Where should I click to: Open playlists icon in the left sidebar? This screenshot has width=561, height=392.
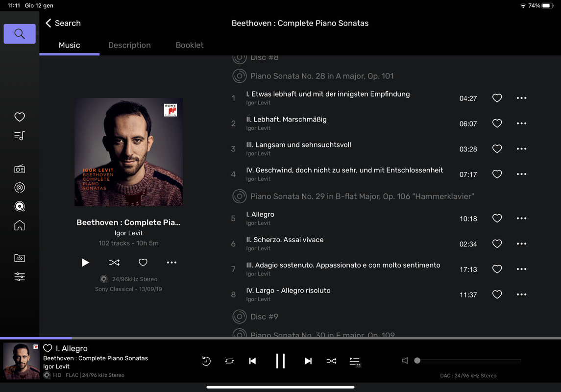click(x=20, y=136)
